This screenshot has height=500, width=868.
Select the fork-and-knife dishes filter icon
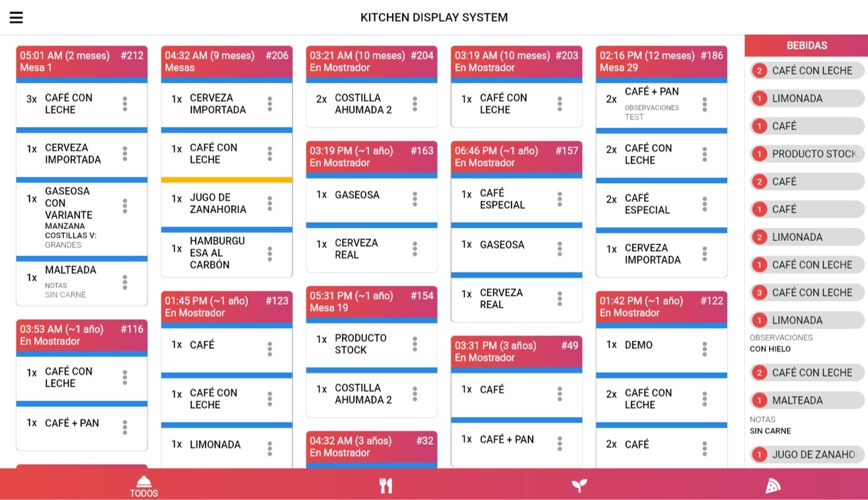(386, 485)
